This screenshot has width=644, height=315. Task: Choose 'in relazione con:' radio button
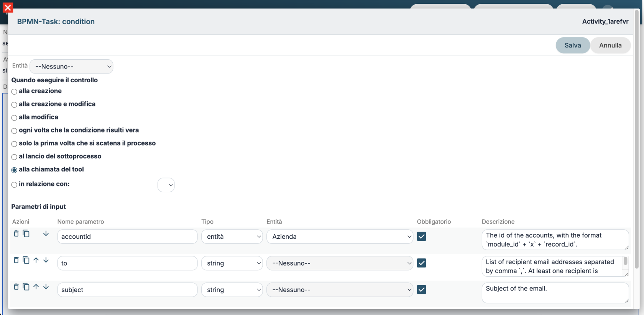click(x=14, y=184)
